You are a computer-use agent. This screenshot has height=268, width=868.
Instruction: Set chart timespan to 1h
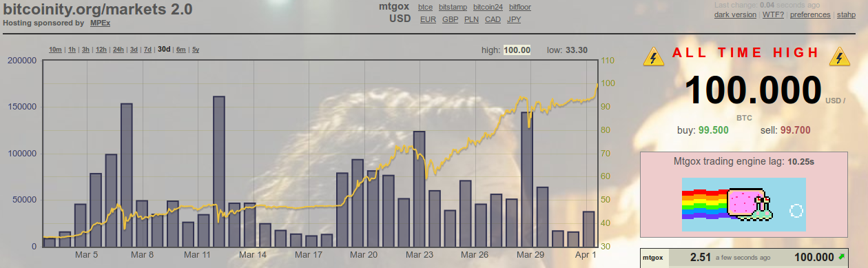click(72, 50)
